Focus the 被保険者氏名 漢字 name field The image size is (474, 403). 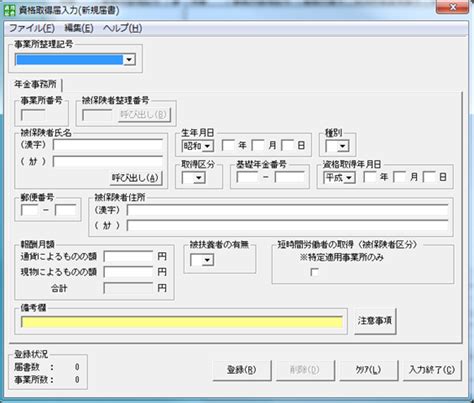(x=108, y=145)
